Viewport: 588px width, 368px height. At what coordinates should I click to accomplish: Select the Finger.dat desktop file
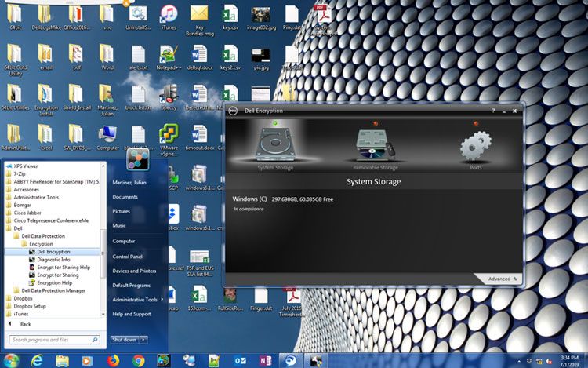pyautogui.click(x=261, y=300)
